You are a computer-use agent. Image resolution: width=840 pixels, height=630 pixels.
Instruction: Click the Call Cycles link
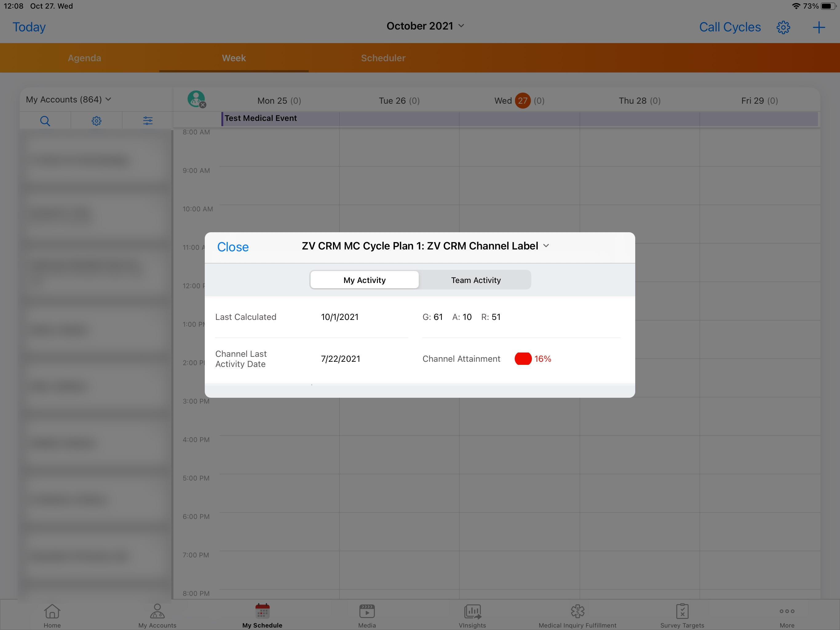point(730,27)
